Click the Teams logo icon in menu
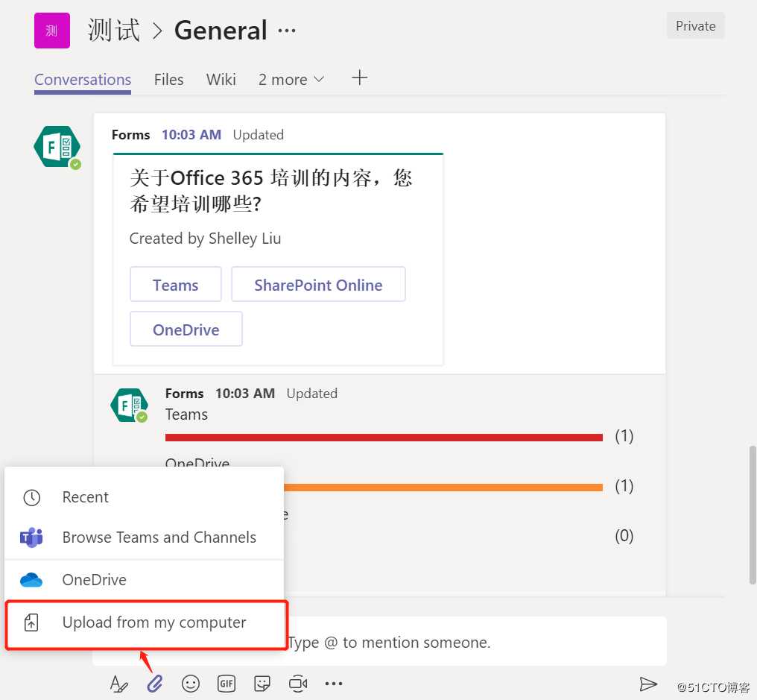Screen dimensions: 757x700 [x=31, y=537]
